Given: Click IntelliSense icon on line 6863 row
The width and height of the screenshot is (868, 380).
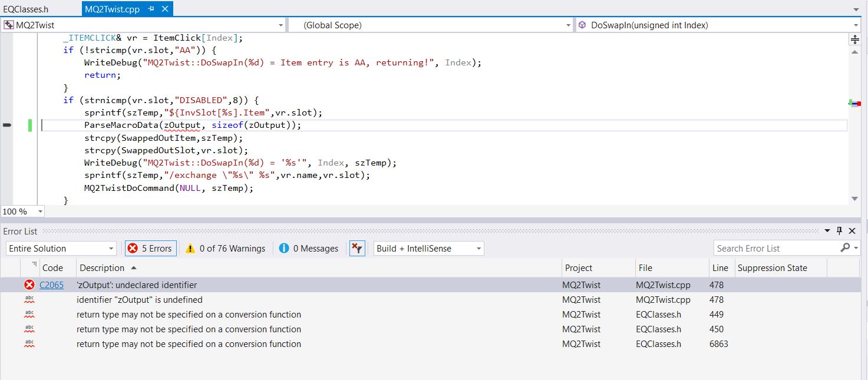Looking at the screenshot, I should (x=29, y=344).
